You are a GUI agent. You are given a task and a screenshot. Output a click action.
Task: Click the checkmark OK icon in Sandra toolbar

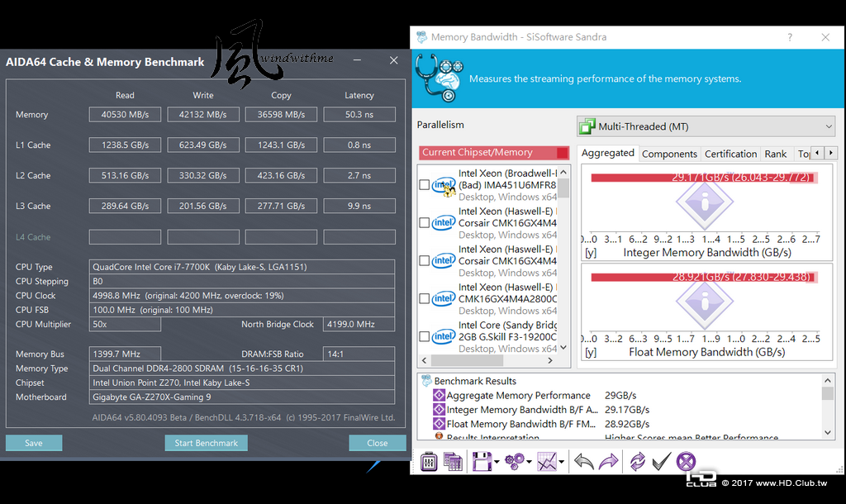pyautogui.click(x=662, y=462)
